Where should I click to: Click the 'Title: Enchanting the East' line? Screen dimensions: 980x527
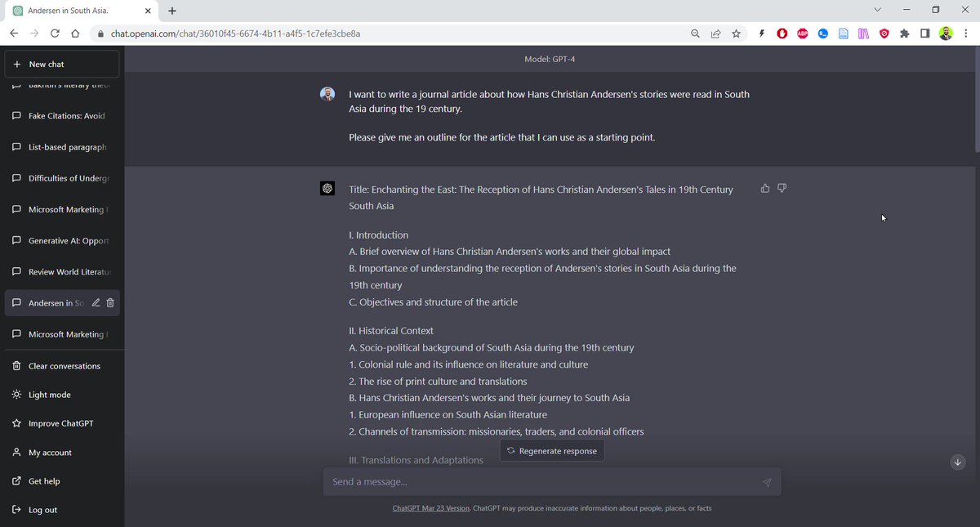coord(541,198)
